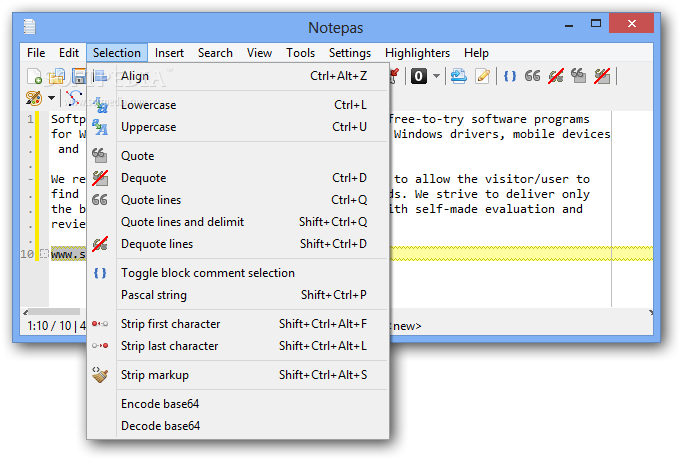Click the horizontal scrollbar thumb in the editor

coord(55,312)
